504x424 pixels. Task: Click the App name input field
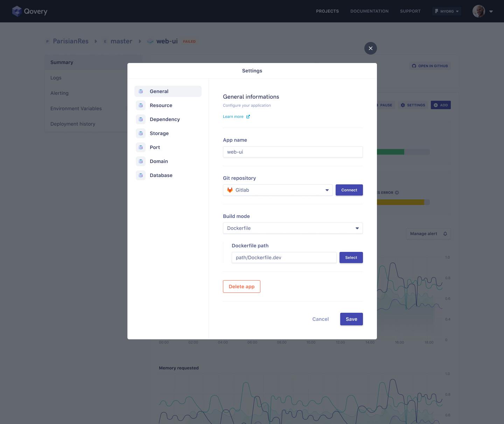coord(293,152)
